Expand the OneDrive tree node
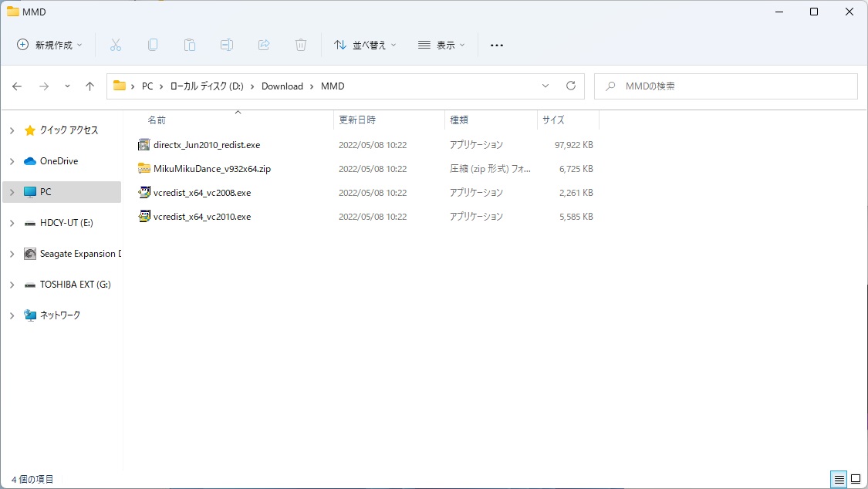 point(12,161)
